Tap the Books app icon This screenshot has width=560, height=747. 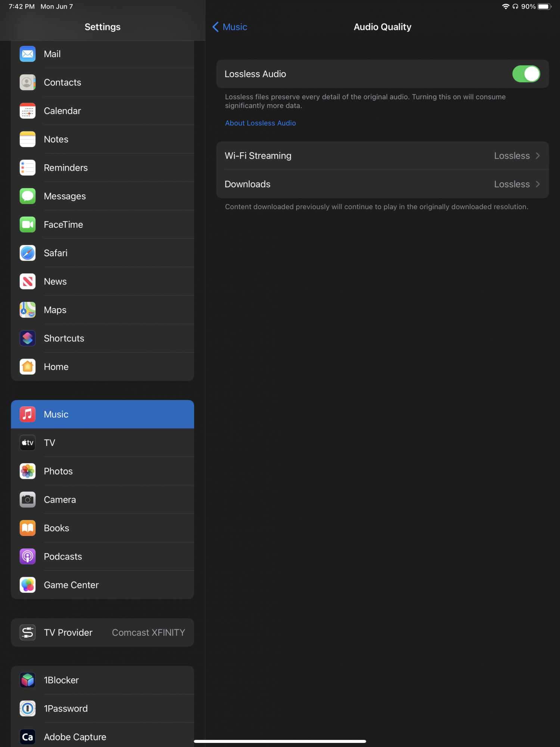tap(28, 528)
